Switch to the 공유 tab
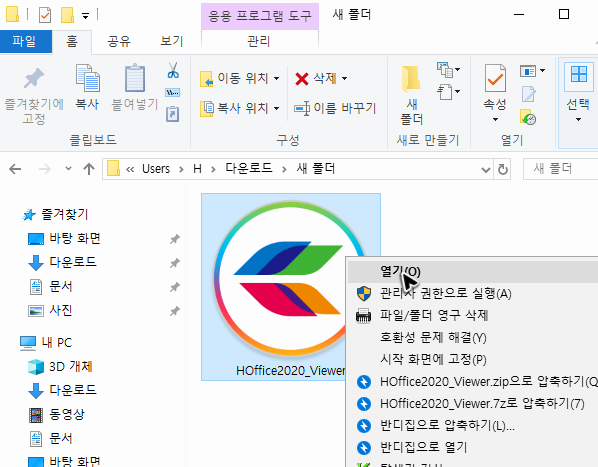Screen dimensions: 598x467 [119, 41]
